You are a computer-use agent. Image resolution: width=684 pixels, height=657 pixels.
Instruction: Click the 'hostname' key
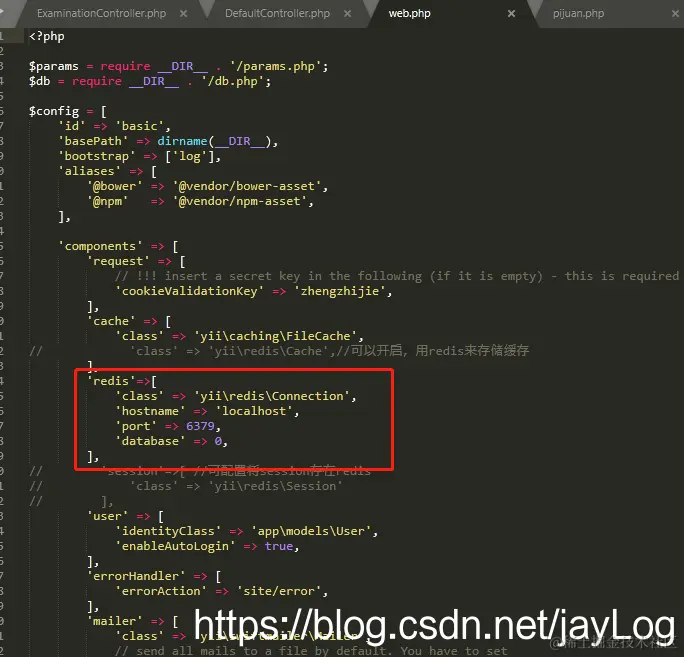click(150, 411)
